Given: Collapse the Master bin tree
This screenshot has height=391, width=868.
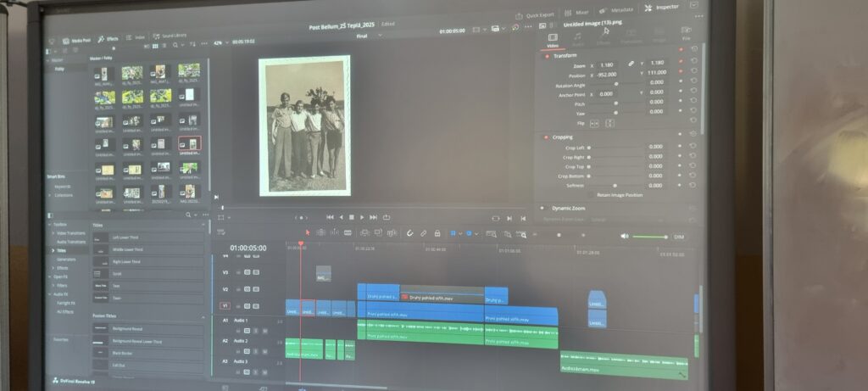Looking at the screenshot, I should pyautogui.click(x=47, y=60).
